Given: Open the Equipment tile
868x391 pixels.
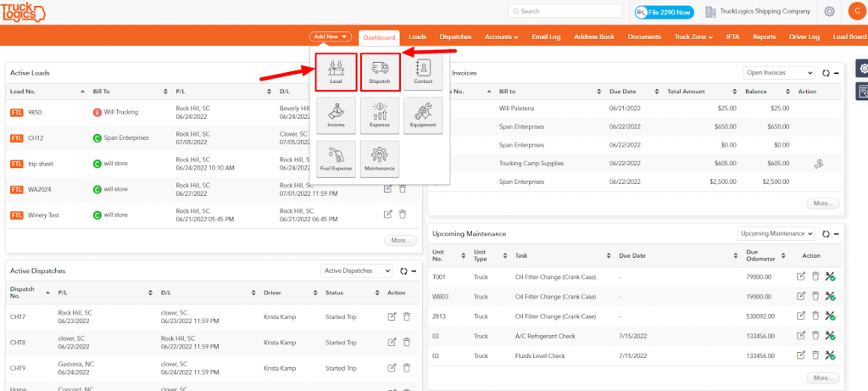Looking at the screenshot, I should point(423,115).
